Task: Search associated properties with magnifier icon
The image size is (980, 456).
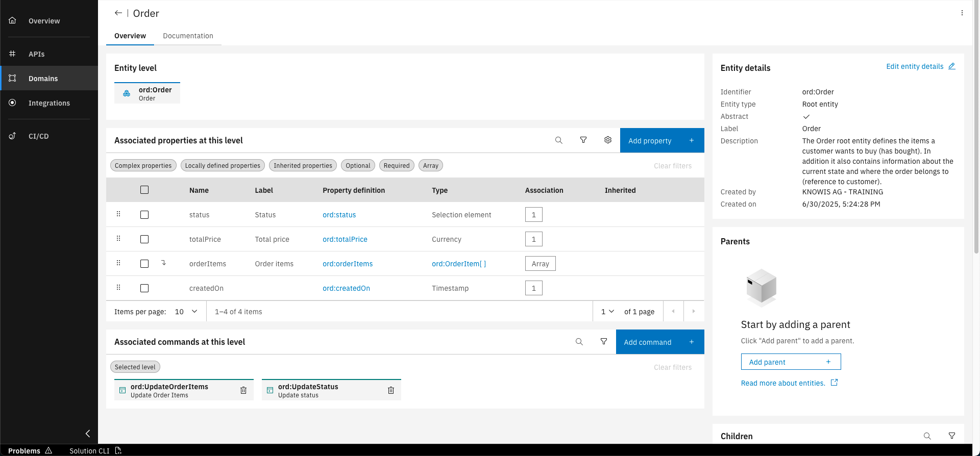Action: pos(558,140)
